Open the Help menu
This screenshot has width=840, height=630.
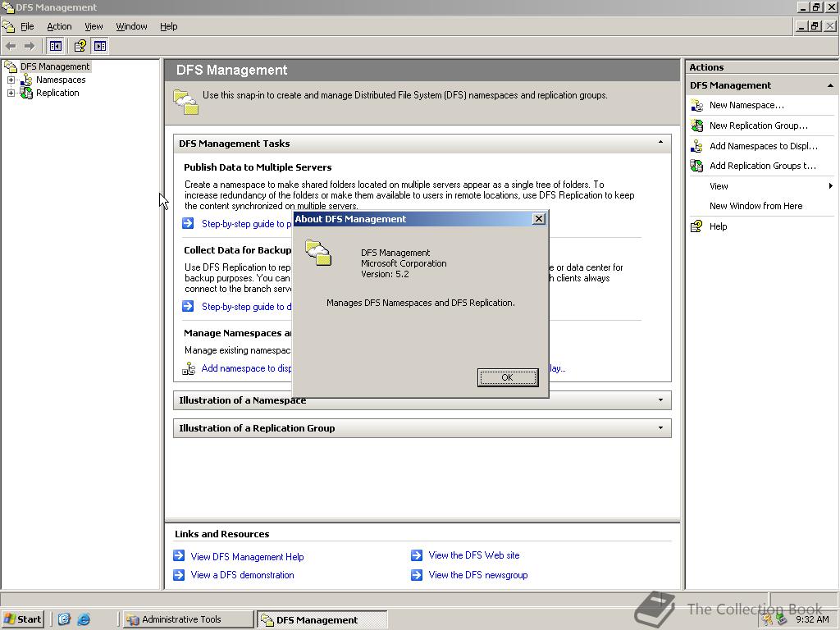[x=168, y=26]
